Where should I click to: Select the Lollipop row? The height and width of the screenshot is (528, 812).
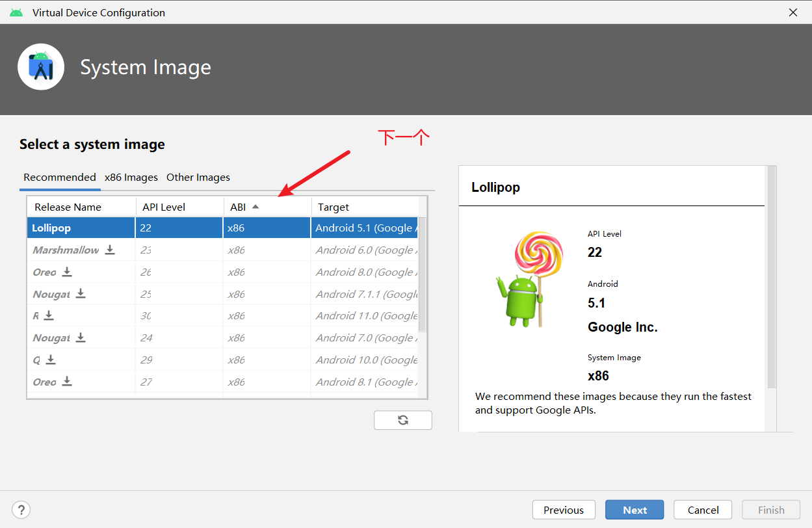(222, 228)
